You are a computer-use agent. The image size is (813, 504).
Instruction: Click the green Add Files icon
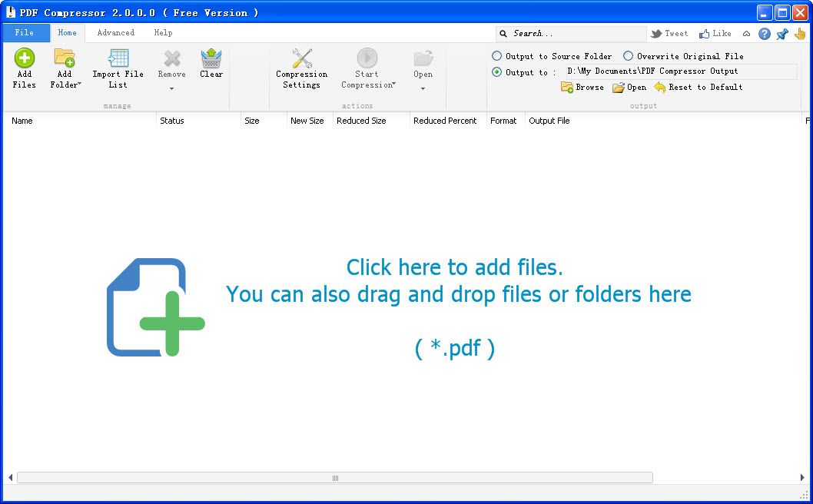pos(25,58)
